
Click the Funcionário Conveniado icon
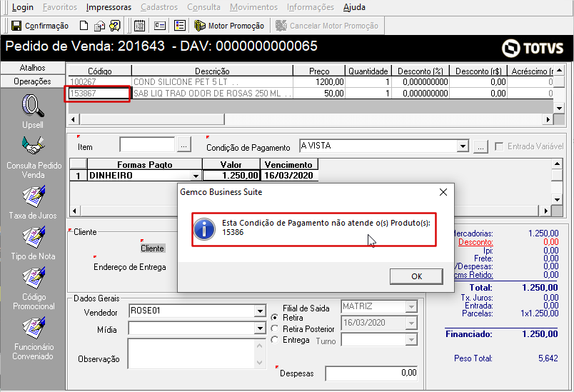[34, 328]
